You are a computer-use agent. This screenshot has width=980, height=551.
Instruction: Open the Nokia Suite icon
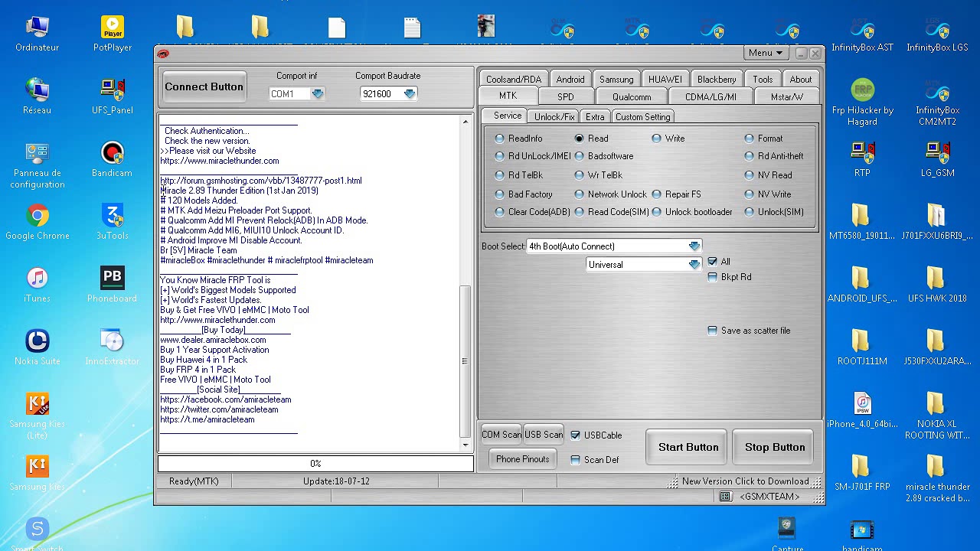[x=37, y=348]
